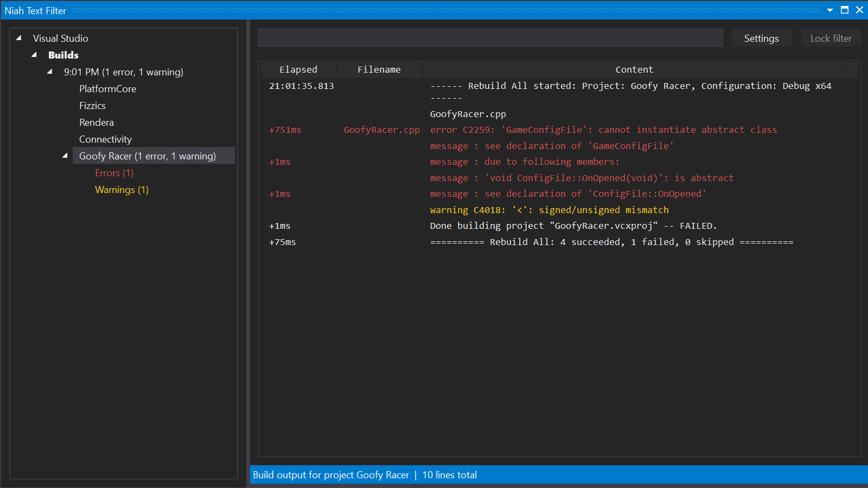Collapse the Visual Studio root node
Viewport: 868px width, 488px height.
19,38
